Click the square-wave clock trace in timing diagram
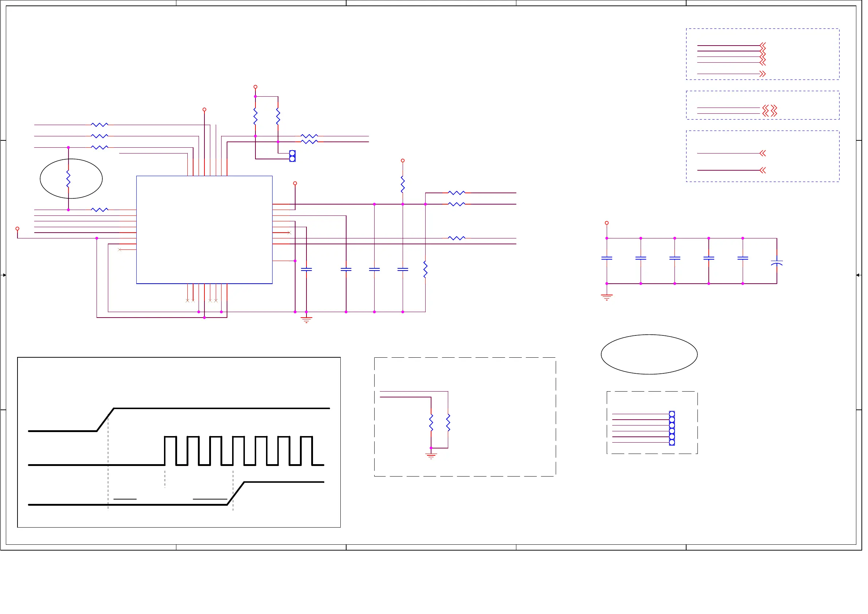Screen dimensions: 868x614 coord(176,451)
